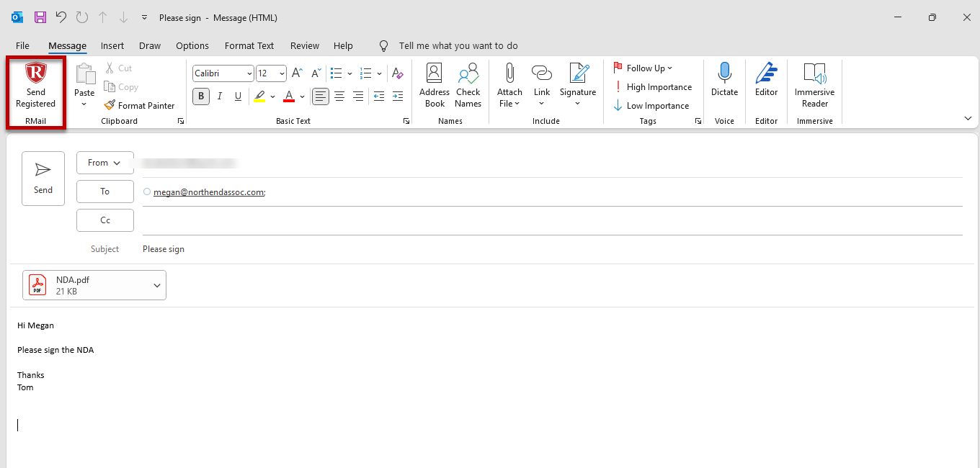This screenshot has height=468, width=980.
Task: Click the To button to choose recipients
Action: pyautogui.click(x=104, y=191)
